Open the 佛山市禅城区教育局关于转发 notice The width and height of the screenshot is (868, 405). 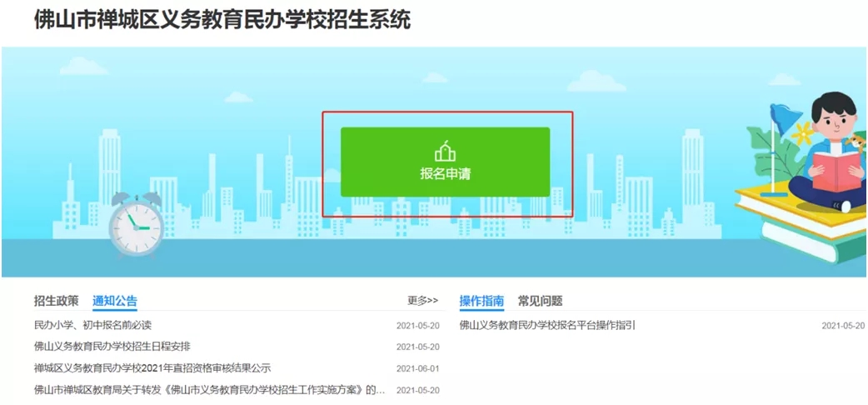(209, 390)
